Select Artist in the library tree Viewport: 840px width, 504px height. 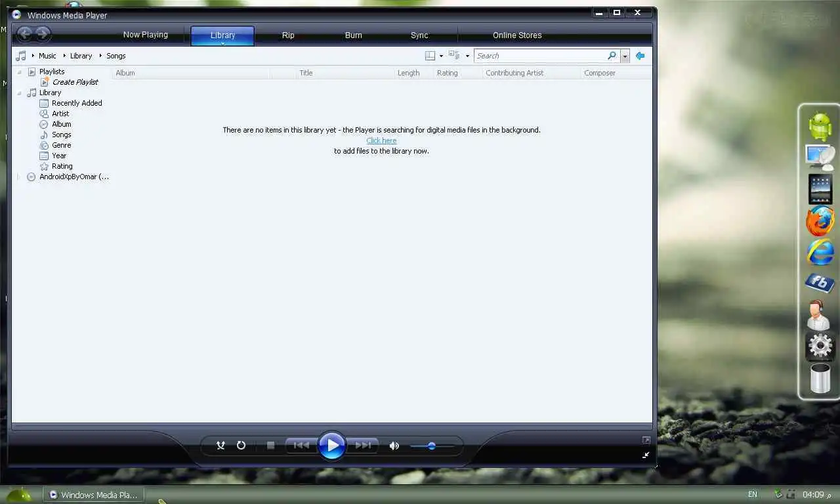pos(60,114)
